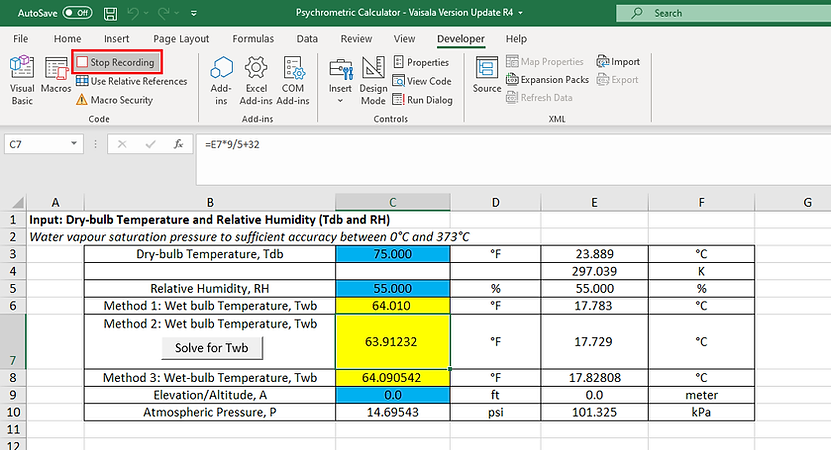Open COM Add-ins manager
This screenshot has width=831, height=450.
[x=293, y=80]
